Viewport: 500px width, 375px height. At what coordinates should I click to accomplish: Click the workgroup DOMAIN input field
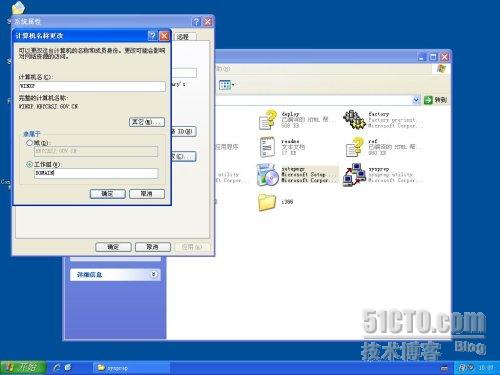pos(96,173)
